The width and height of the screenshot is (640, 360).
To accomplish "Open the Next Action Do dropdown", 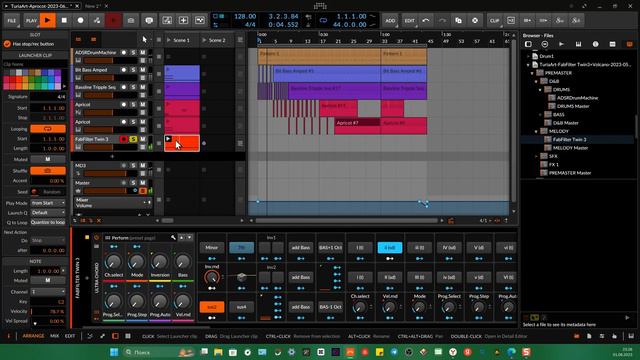I will [48, 241].
